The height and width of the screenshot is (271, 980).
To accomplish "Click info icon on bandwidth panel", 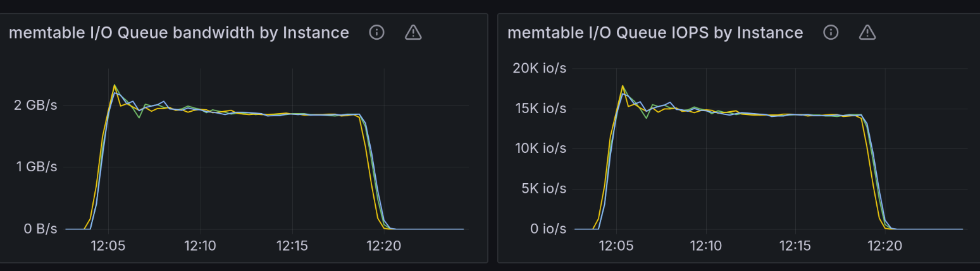I will [376, 32].
